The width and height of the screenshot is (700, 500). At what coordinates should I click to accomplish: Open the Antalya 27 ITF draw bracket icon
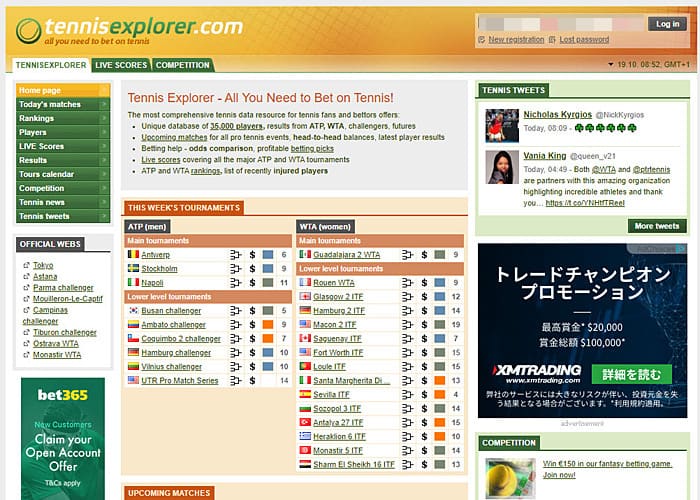tap(407, 423)
